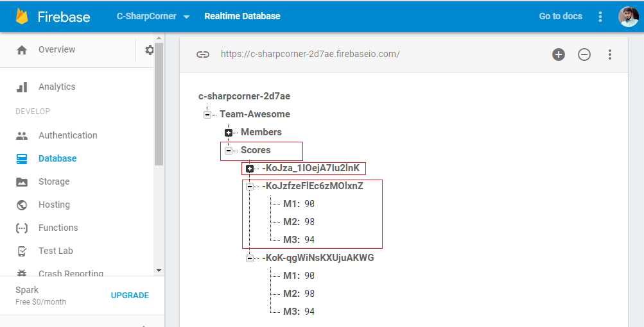The height and width of the screenshot is (327, 644).
Task: Click the expand all plus icon
Action: [x=559, y=54]
